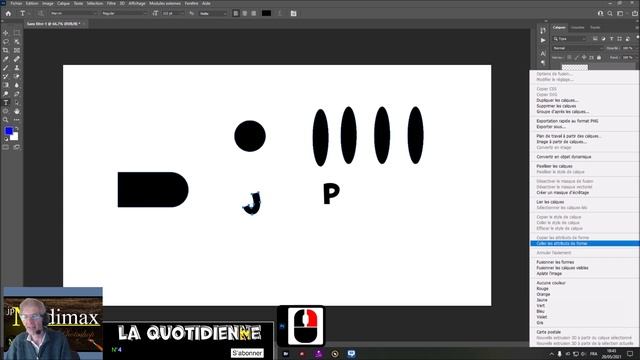Open the anti-aliasing method dropdown

212,13
